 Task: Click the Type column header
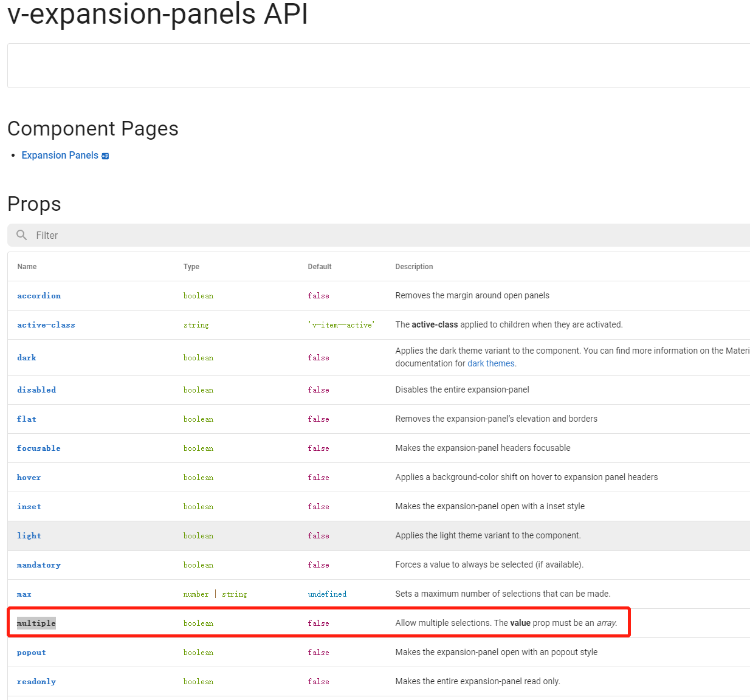pos(191,267)
